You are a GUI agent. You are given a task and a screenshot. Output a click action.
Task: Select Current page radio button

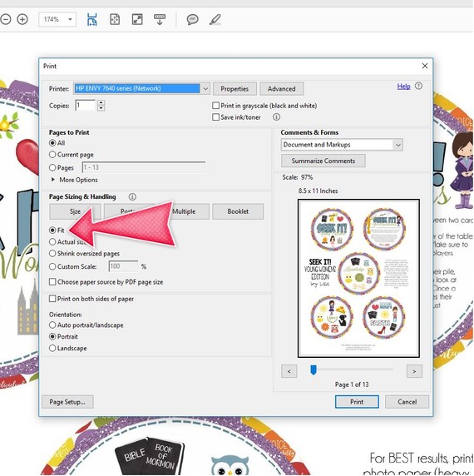coord(52,155)
